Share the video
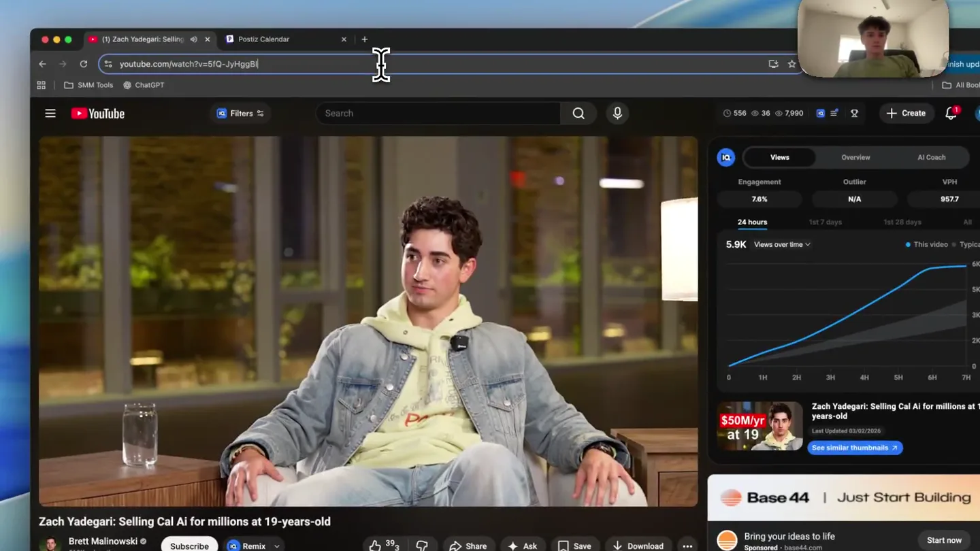The height and width of the screenshot is (551, 980). [x=468, y=546]
